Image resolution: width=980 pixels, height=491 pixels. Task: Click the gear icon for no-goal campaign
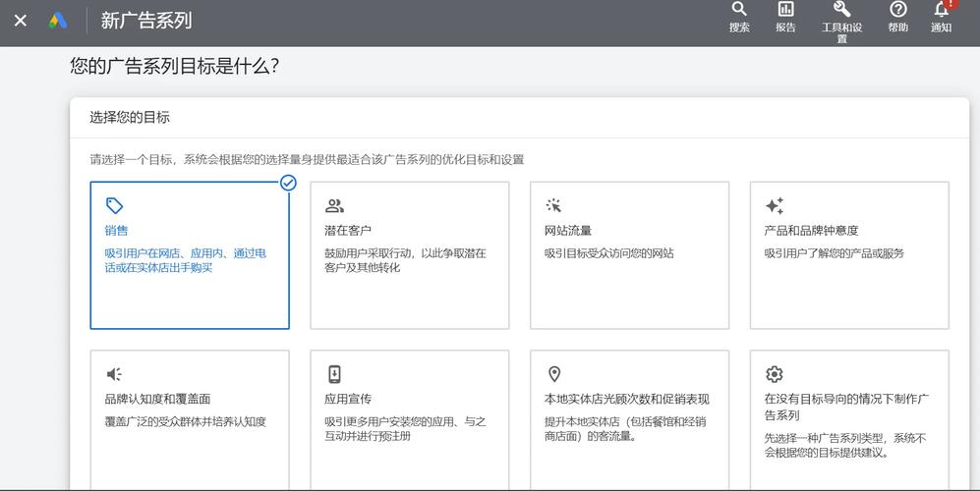[x=774, y=374]
